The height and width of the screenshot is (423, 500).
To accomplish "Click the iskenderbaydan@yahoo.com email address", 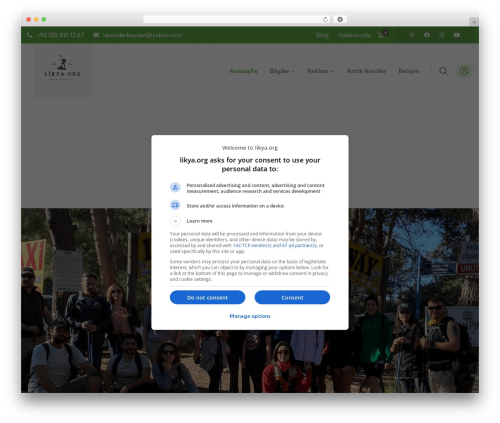I will [142, 35].
